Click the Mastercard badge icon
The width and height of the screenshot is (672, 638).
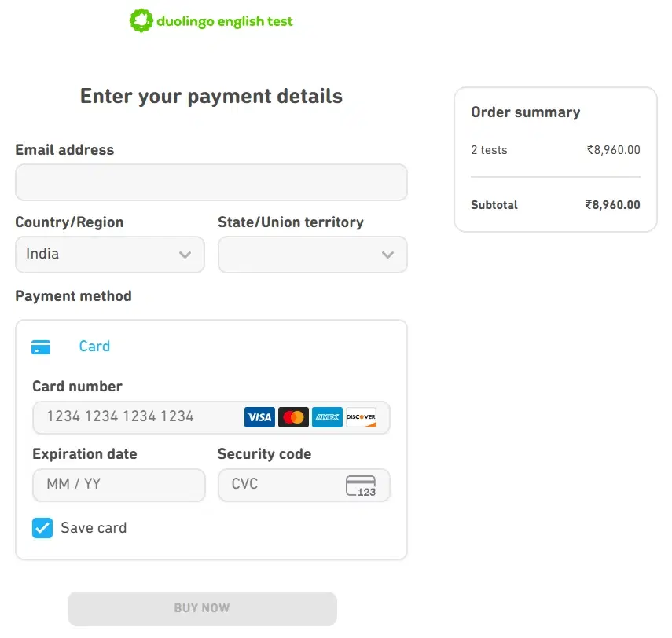293,417
